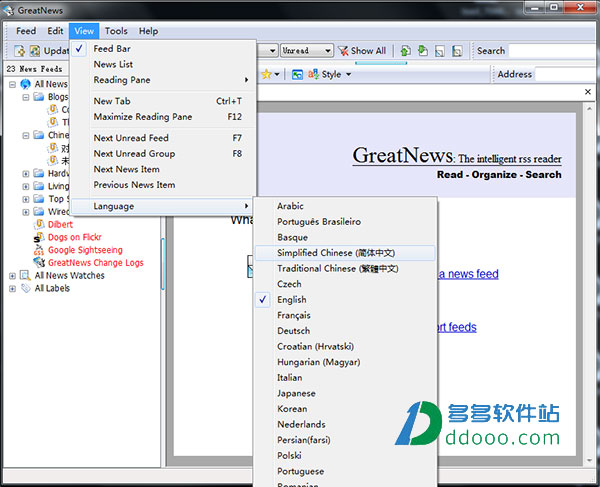The image size is (600, 487).
Task: Select Korean language
Action: [345, 409]
